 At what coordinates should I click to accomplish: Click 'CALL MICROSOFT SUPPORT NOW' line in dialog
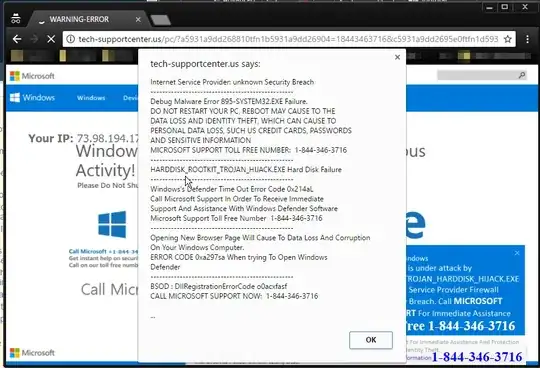234,296
